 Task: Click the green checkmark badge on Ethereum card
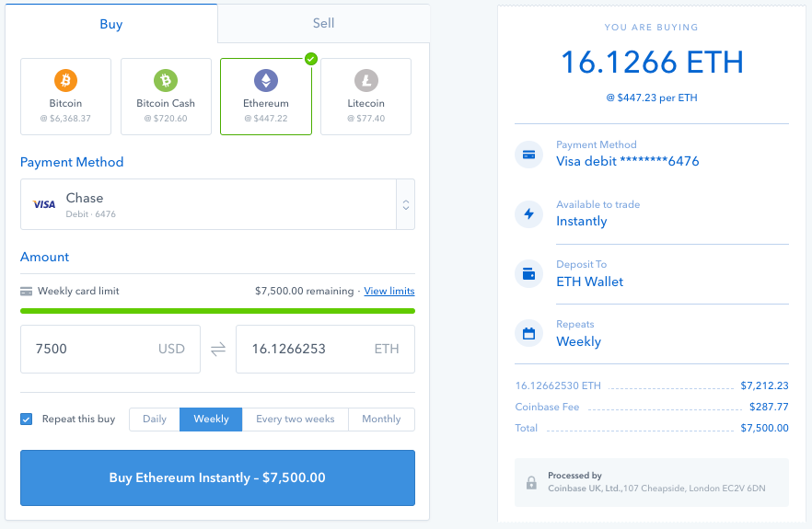click(311, 59)
